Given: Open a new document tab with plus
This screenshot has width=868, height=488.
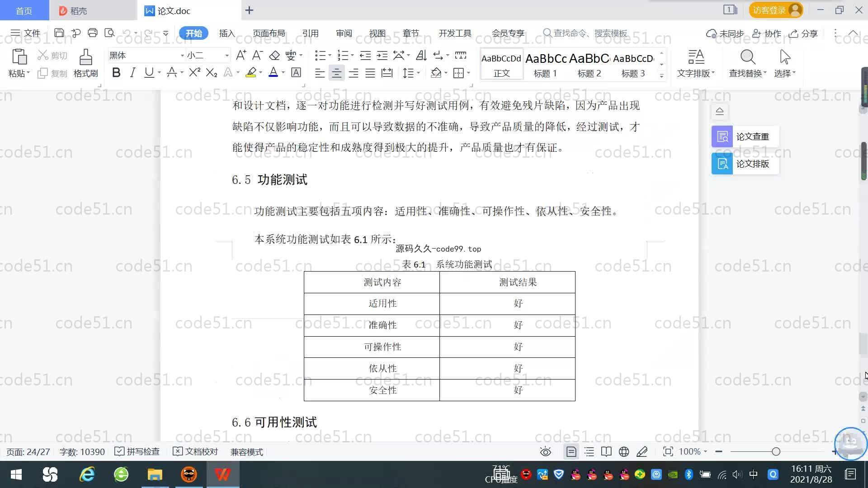Looking at the screenshot, I should tap(249, 10).
